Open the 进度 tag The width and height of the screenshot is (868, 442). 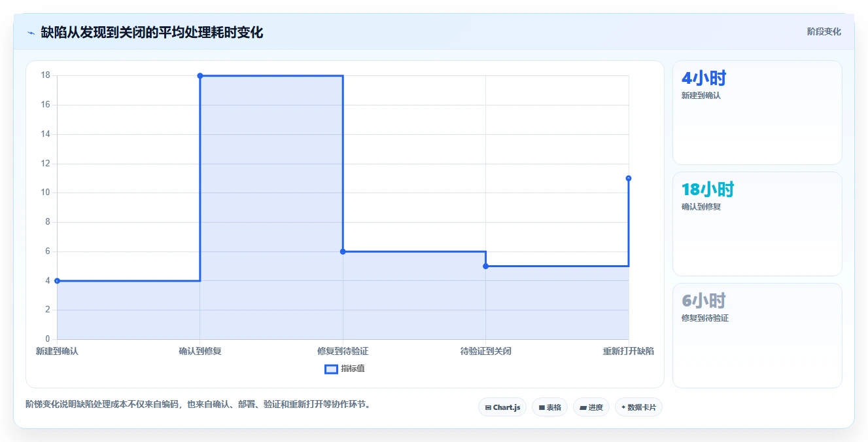(x=591, y=407)
